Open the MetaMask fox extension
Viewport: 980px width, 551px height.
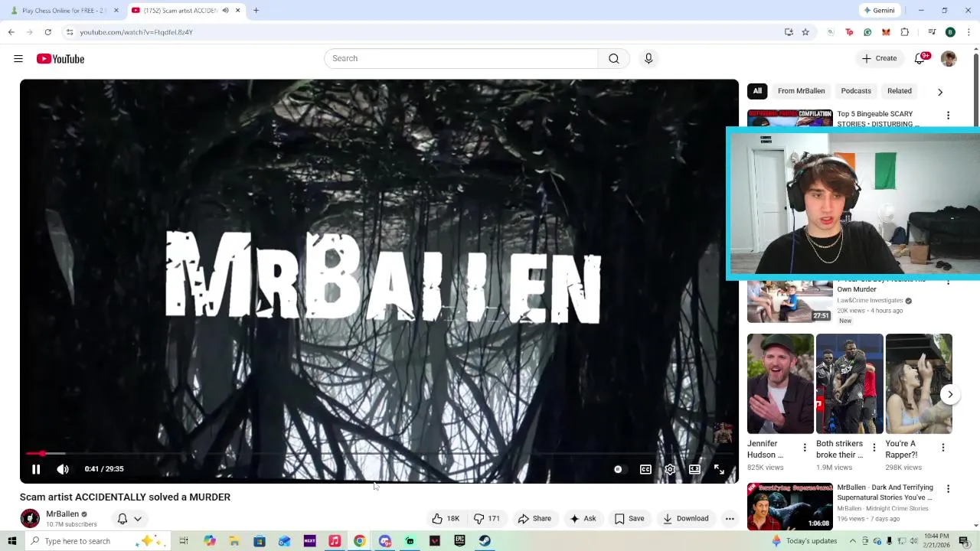click(x=886, y=32)
